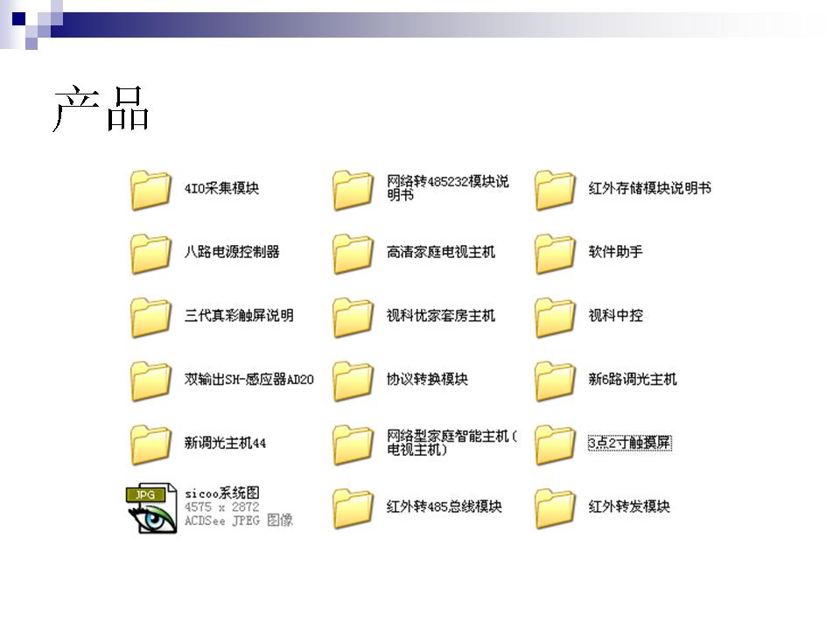Click the 视科优家套房主机 folder icon
The height and width of the screenshot is (630, 840).
pyautogui.click(x=353, y=317)
